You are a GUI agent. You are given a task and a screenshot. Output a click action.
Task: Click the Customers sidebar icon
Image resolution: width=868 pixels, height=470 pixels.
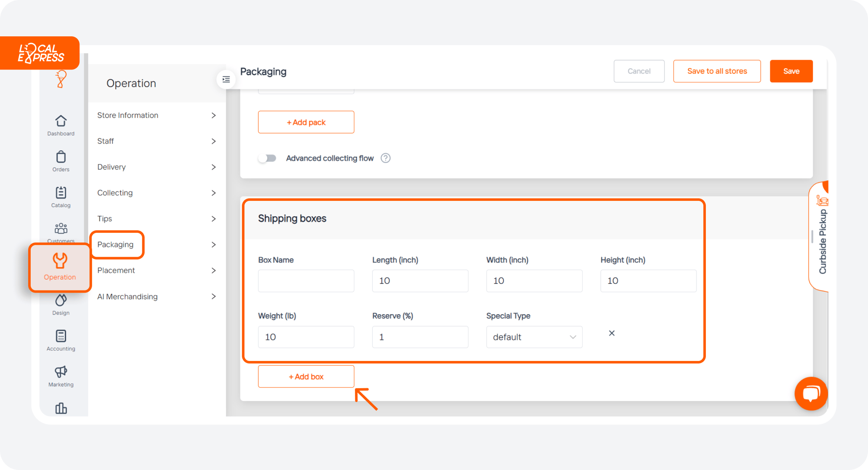point(61,231)
